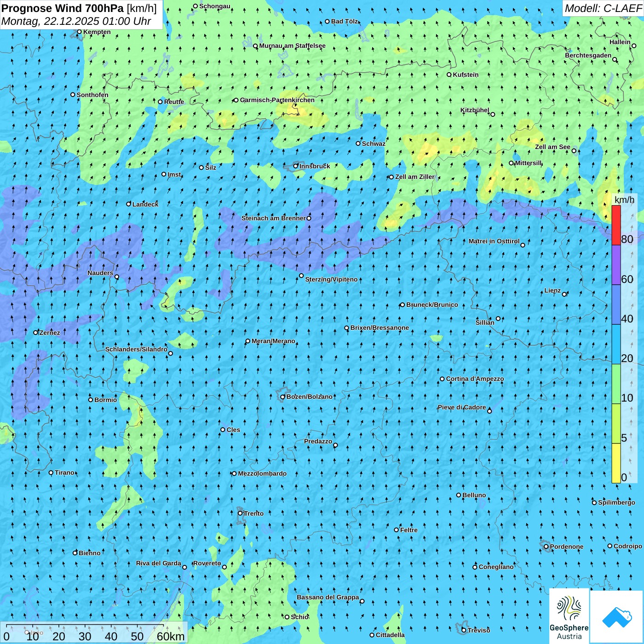The height and width of the screenshot is (644, 644).
Task: Click the Kufstein city label
Action: [x=466, y=75]
